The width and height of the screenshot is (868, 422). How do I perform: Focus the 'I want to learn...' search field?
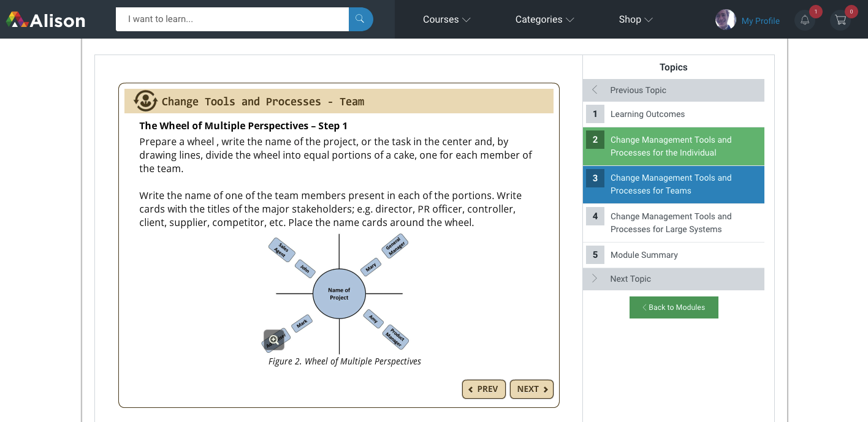pos(232,19)
